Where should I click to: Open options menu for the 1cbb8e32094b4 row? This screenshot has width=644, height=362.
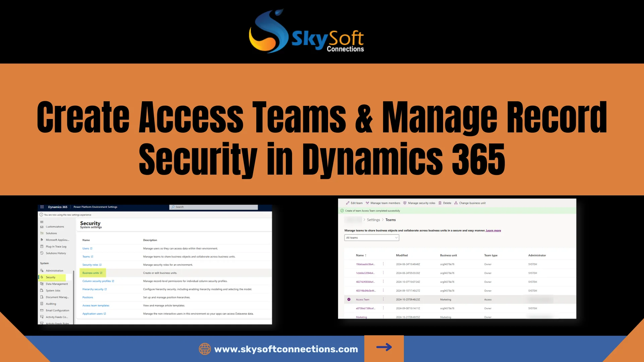click(383, 273)
